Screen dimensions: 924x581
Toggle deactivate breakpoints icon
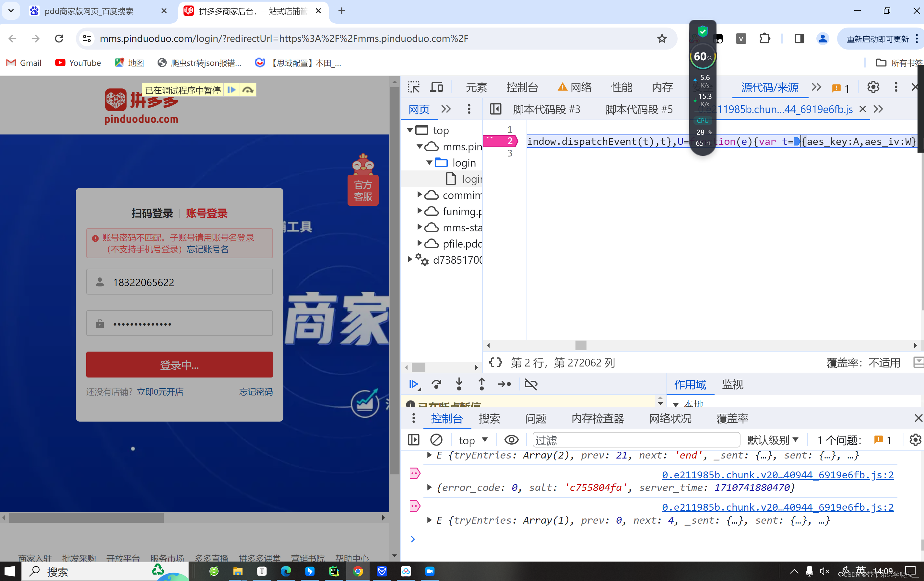[531, 384]
